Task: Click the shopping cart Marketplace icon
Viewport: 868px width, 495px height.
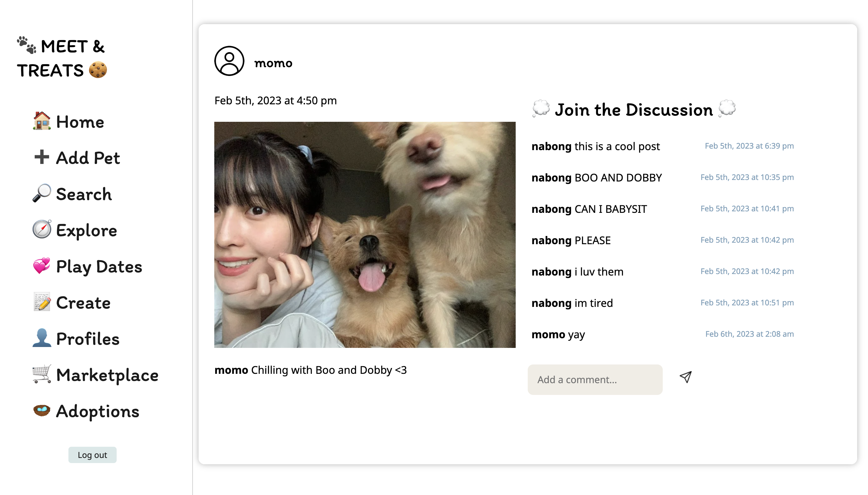Action: (42, 374)
